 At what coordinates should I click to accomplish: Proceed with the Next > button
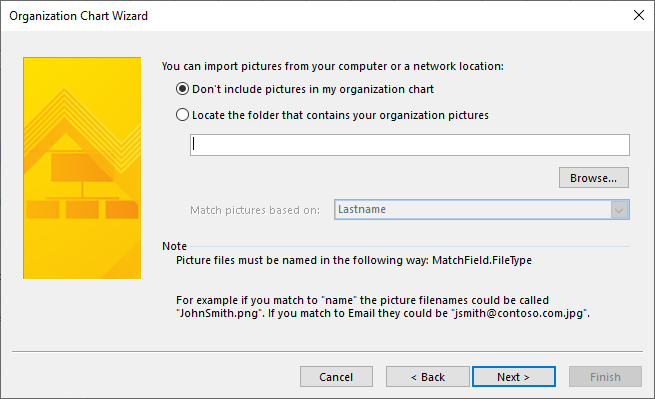tap(514, 377)
